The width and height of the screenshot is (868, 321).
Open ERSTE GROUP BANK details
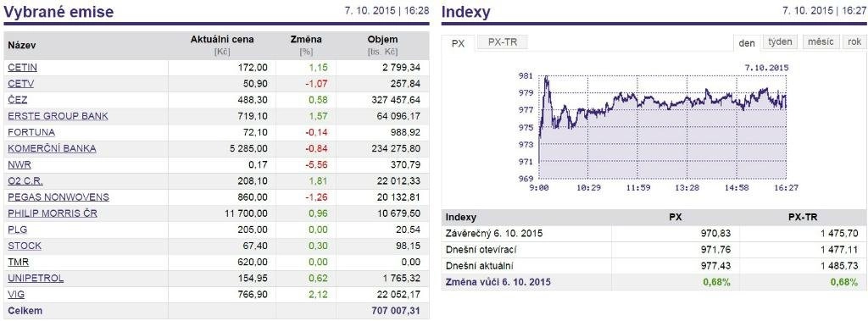(58, 116)
